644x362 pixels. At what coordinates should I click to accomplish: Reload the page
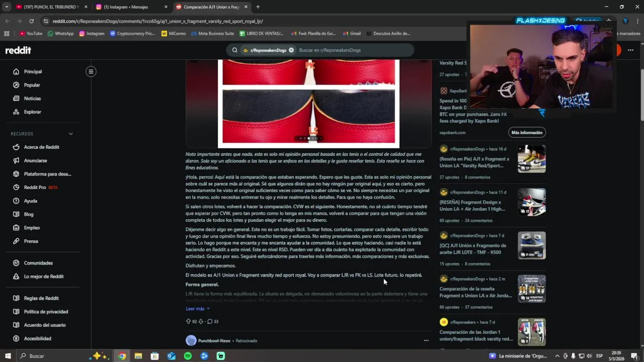31,21
